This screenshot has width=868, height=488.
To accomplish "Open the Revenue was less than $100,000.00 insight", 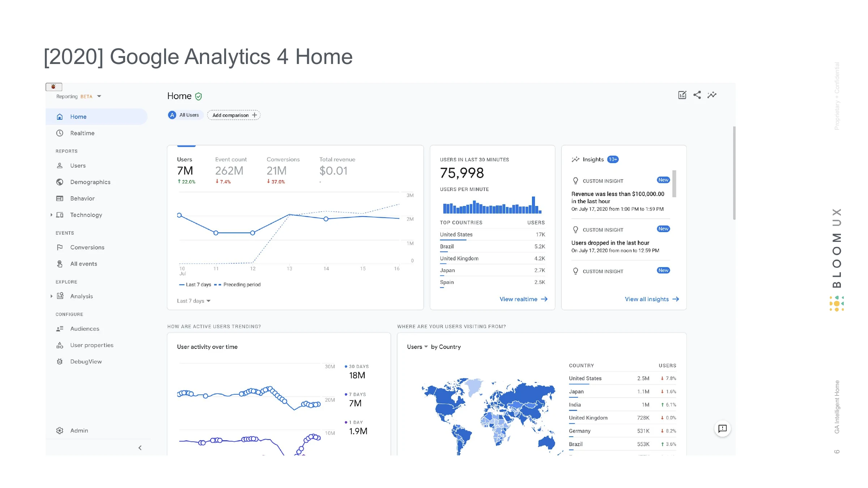I will 620,194.
